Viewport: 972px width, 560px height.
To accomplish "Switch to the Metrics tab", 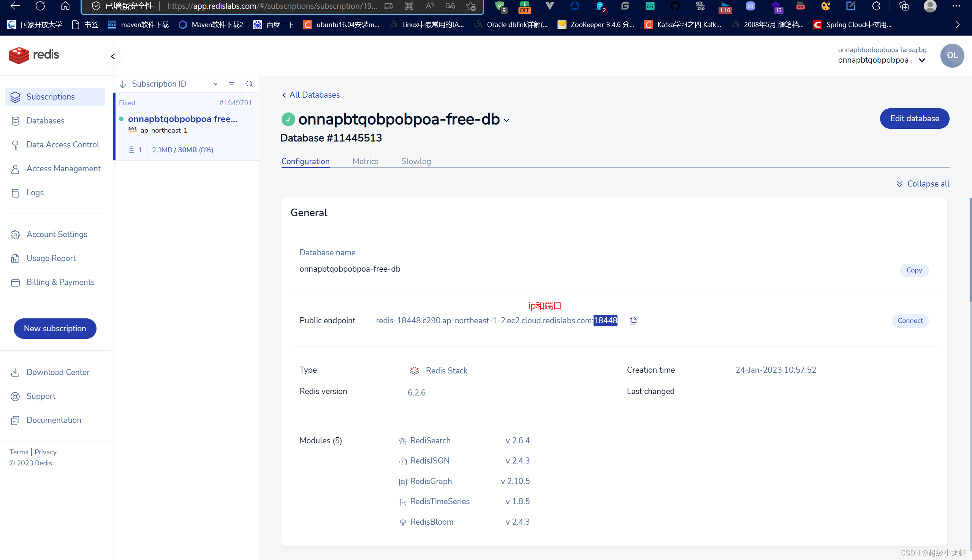I will click(x=365, y=161).
